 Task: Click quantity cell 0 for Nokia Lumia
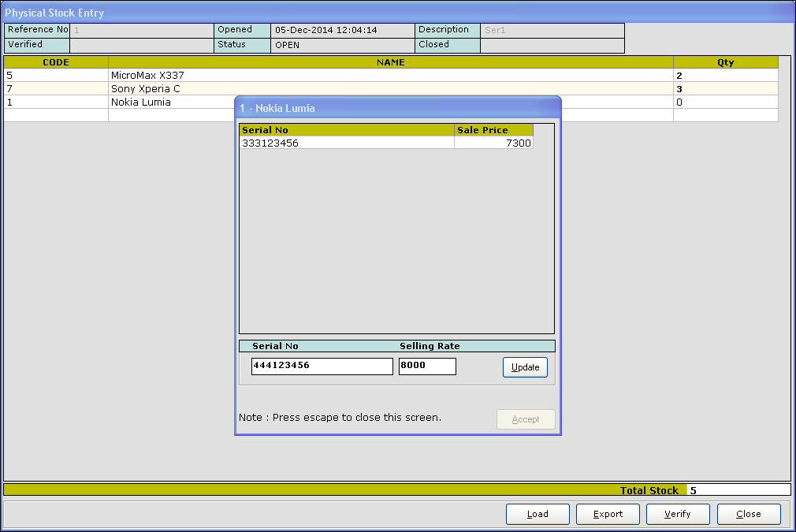(x=725, y=102)
